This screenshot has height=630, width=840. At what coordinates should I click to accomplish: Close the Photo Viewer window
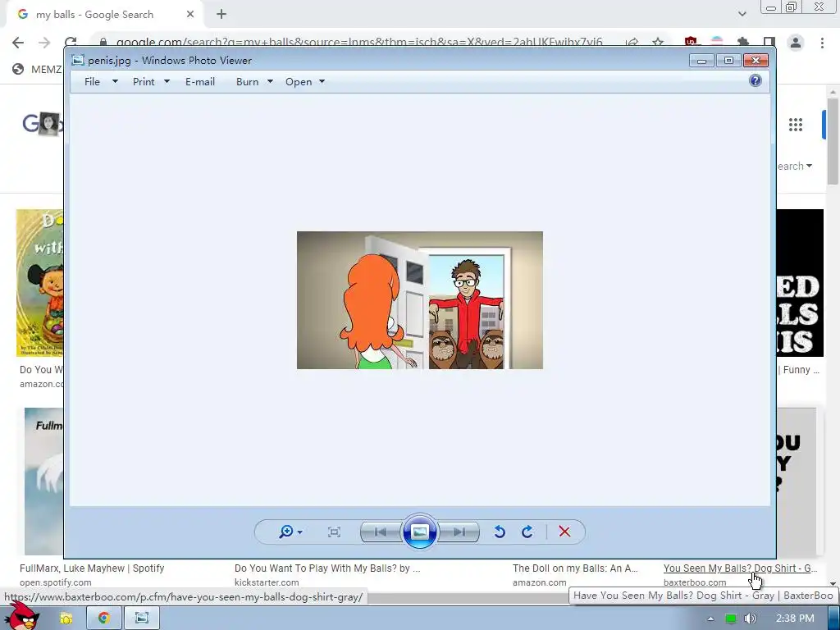pos(756,61)
